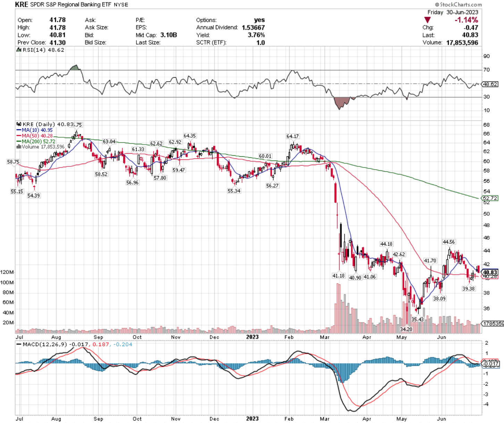Click the 34.20 May low annotation
The image size is (504, 423).
click(x=406, y=329)
